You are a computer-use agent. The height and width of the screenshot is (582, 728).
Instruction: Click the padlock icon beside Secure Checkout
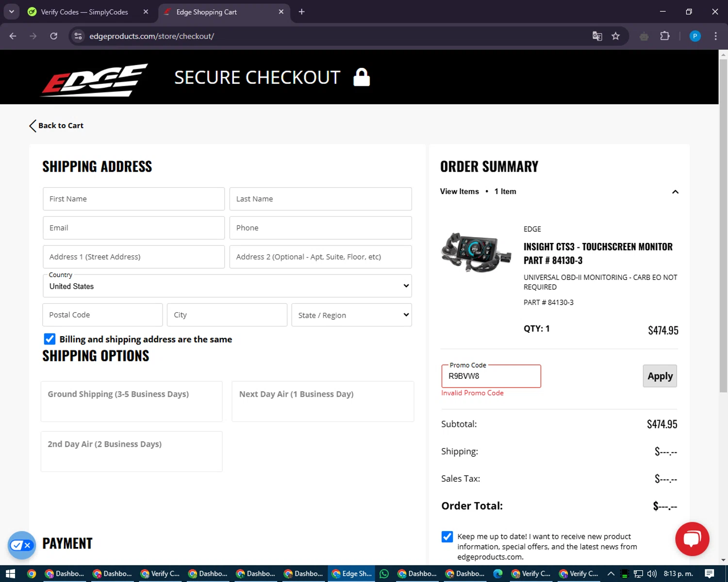tap(362, 77)
